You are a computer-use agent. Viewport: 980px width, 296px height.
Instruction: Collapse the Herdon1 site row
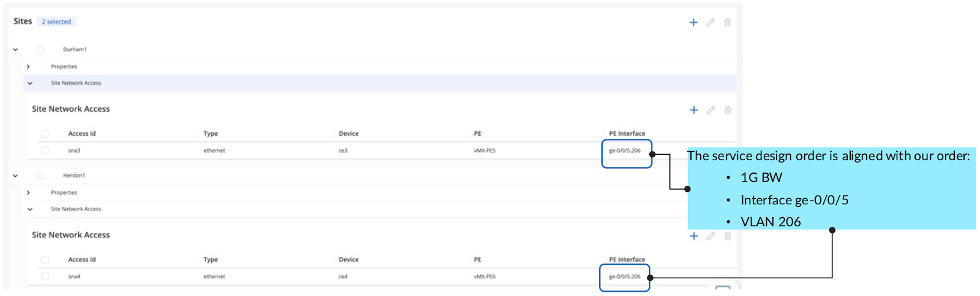coord(15,176)
